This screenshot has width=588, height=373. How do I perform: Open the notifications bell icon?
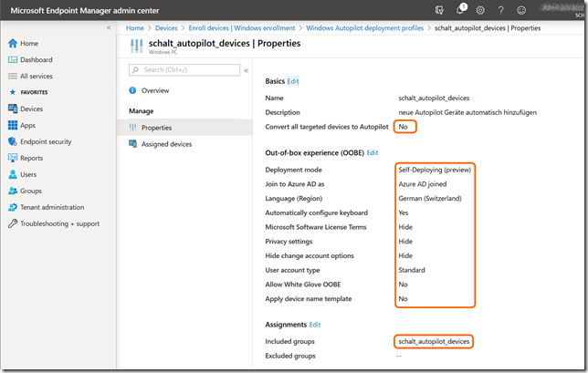pos(460,10)
